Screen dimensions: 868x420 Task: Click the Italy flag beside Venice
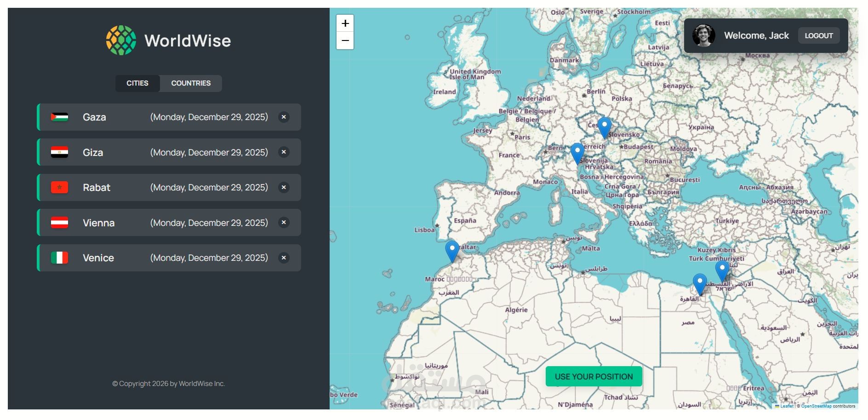60,258
